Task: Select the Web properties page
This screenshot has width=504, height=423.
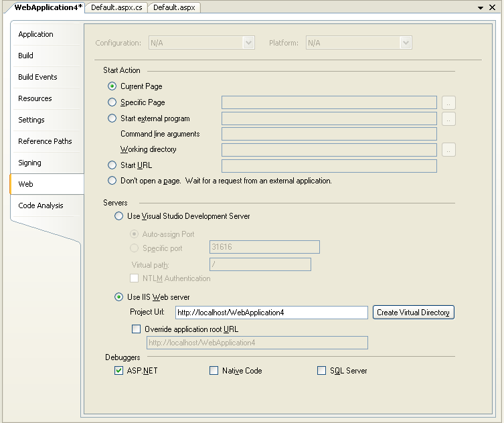Action: (x=47, y=184)
